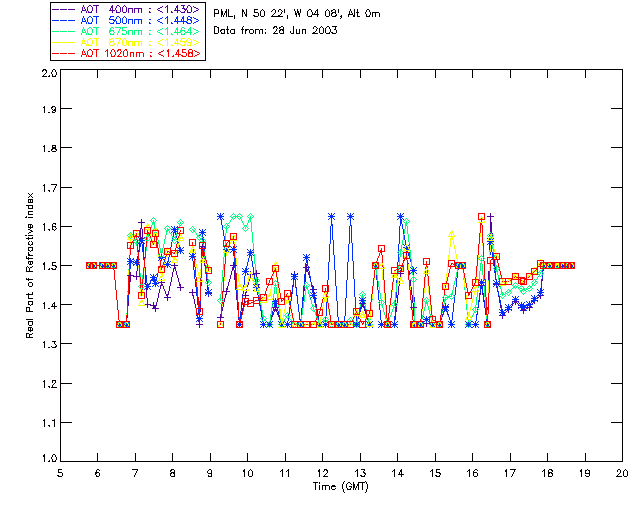640x512 pixels.
Task: Click the 'AOT 400nm : <1.430>' legend entry
Action: pos(127,9)
